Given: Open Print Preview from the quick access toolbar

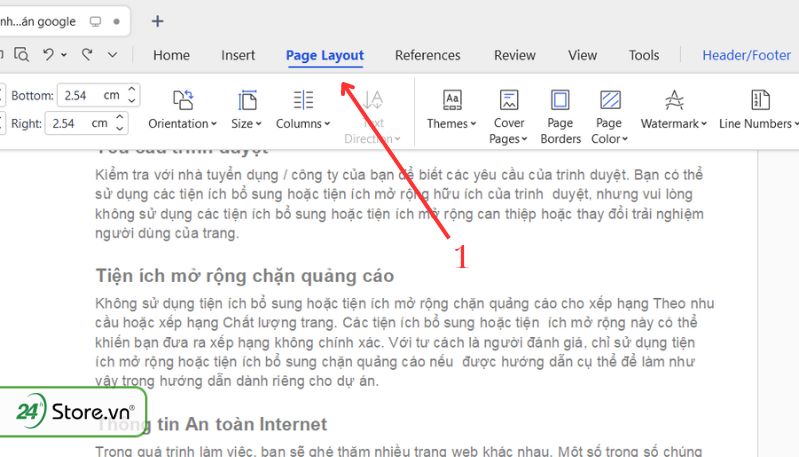Looking at the screenshot, I should tap(21, 54).
